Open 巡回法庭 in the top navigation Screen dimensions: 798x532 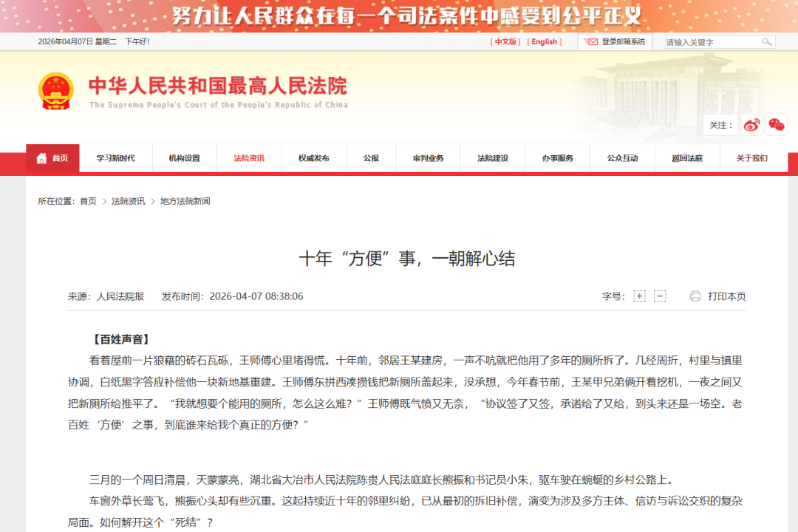pos(687,157)
